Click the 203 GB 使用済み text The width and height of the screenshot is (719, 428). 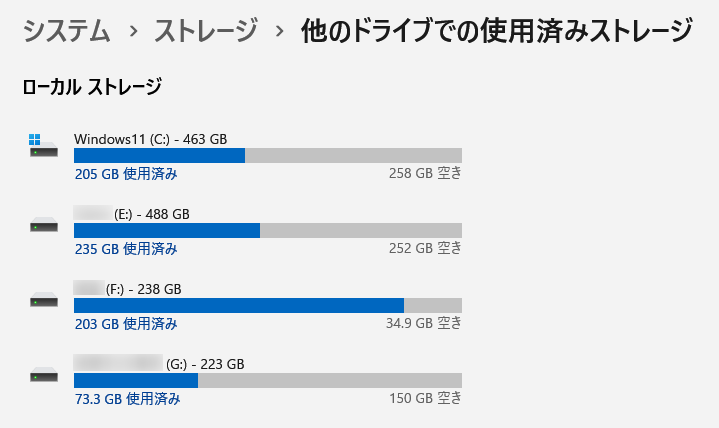126,324
